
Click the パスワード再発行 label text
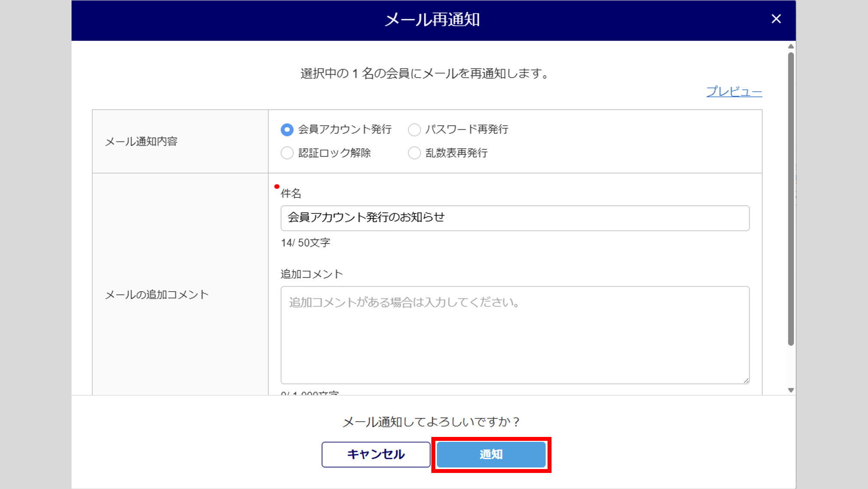(467, 129)
